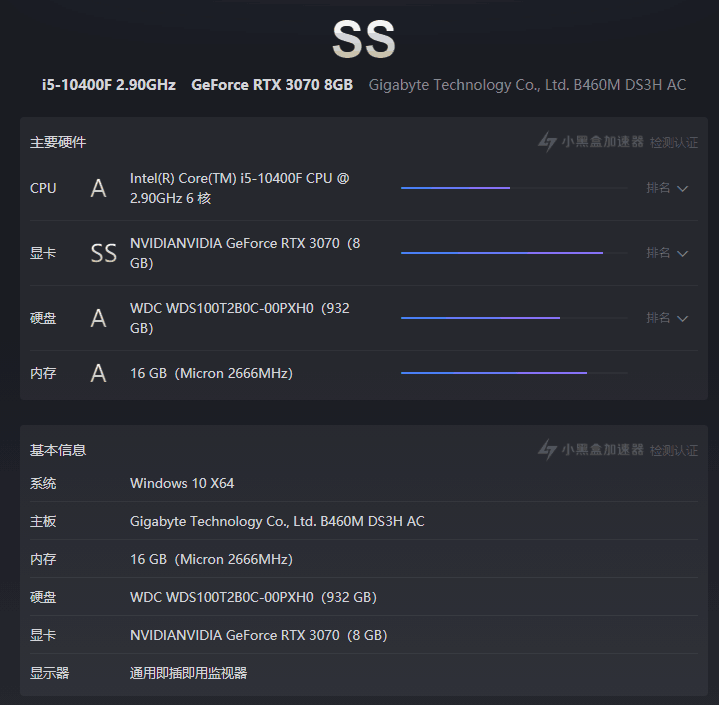Click the 内存 grade A icon in 主要硬件
719x705 pixels.
click(x=98, y=373)
